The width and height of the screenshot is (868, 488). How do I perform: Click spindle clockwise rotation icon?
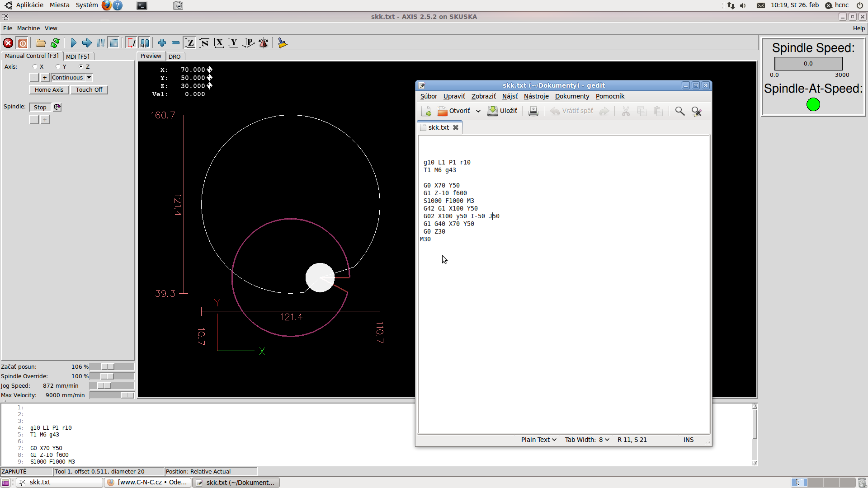(57, 107)
